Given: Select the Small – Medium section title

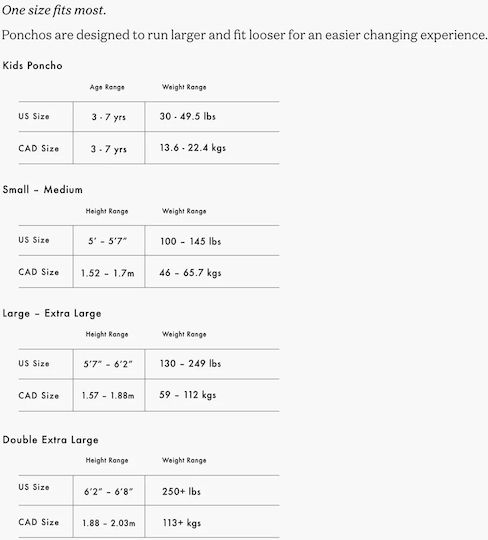Looking at the screenshot, I should click(42, 189).
